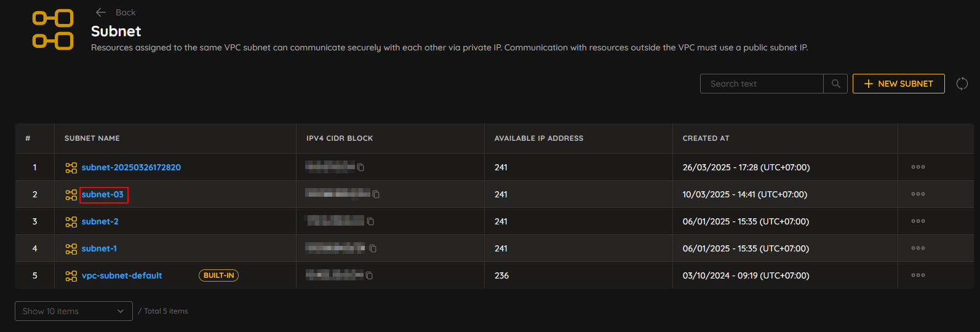The width and height of the screenshot is (980, 332).
Task: Click the subnet-1 name link
Action: (99, 248)
